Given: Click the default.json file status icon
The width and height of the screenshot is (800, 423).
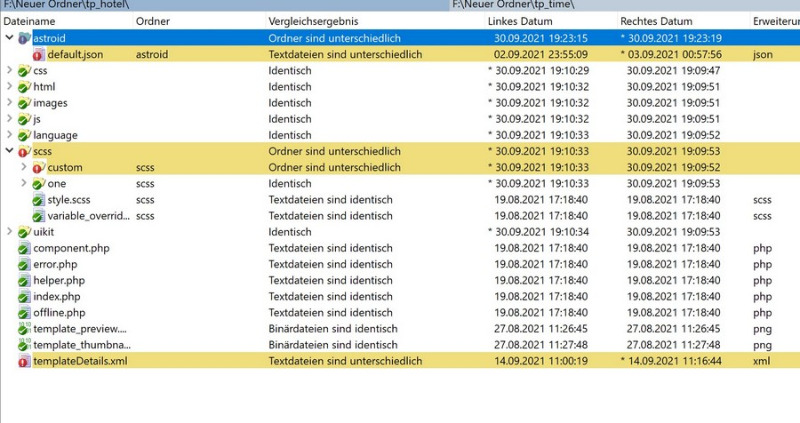Looking at the screenshot, I should click(38, 55).
